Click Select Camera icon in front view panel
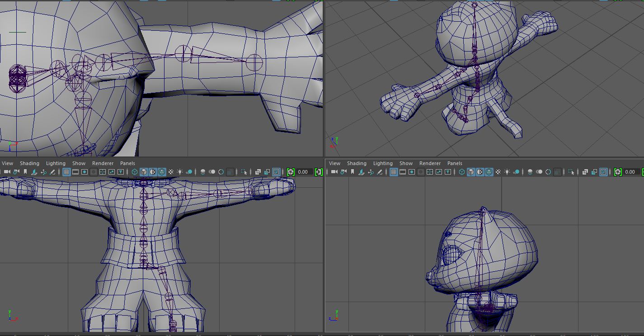The width and height of the screenshot is (644, 336). pyautogui.click(x=7, y=172)
